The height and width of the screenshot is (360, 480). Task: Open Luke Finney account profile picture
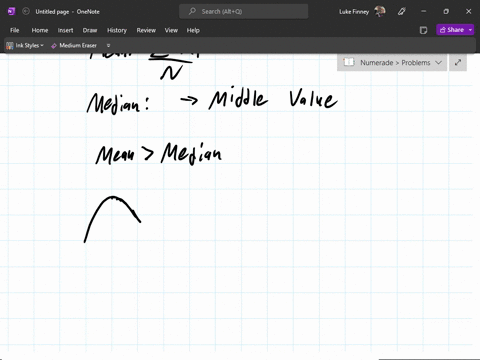tap(380, 11)
